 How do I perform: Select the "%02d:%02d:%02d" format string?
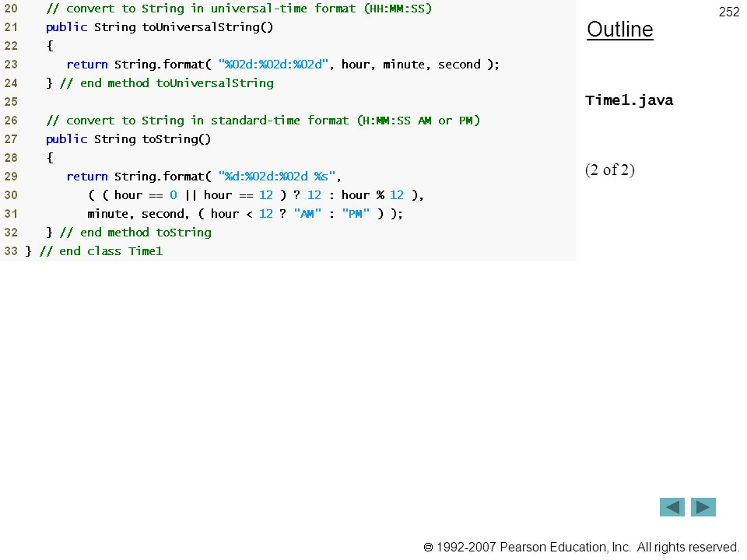tap(273, 65)
